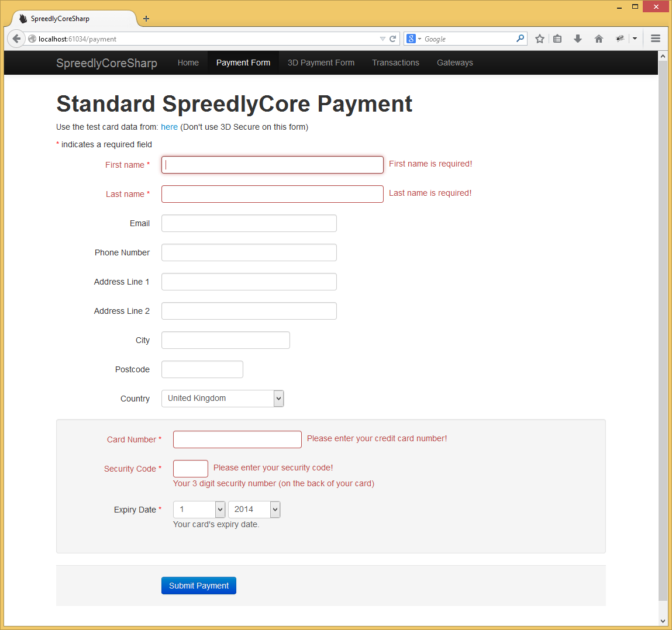This screenshot has height=630, width=672.
Task: Open the Payment Form nav item
Action: [x=243, y=63]
